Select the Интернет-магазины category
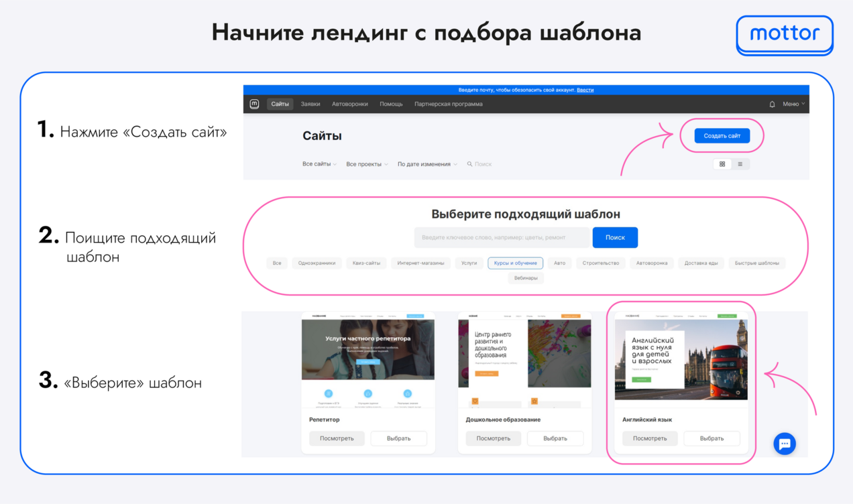 (420, 263)
